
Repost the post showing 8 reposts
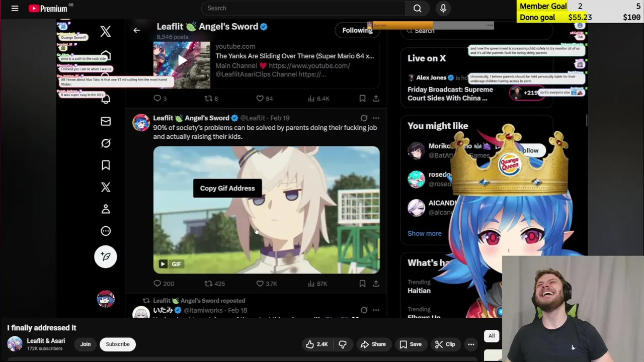pos(211,99)
